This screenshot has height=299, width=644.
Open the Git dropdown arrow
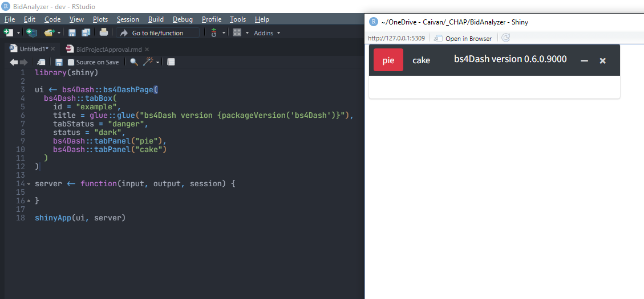tap(224, 33)
